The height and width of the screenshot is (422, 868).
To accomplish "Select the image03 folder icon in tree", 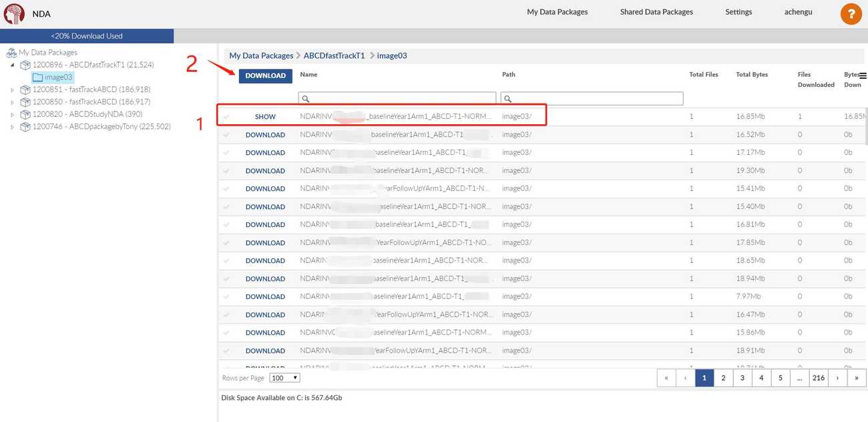I will click(x=37, y=77).
